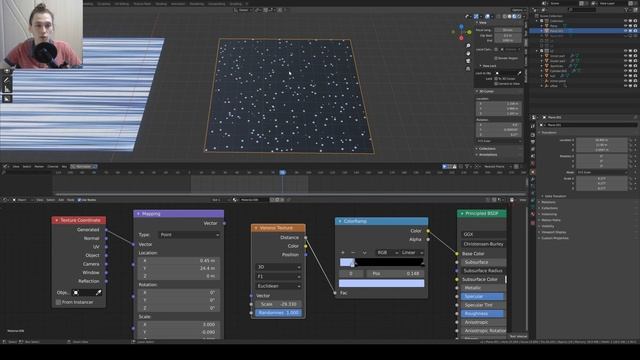
Task: Click the lock icon next to Location X property
Action: [x=631, y=140]
